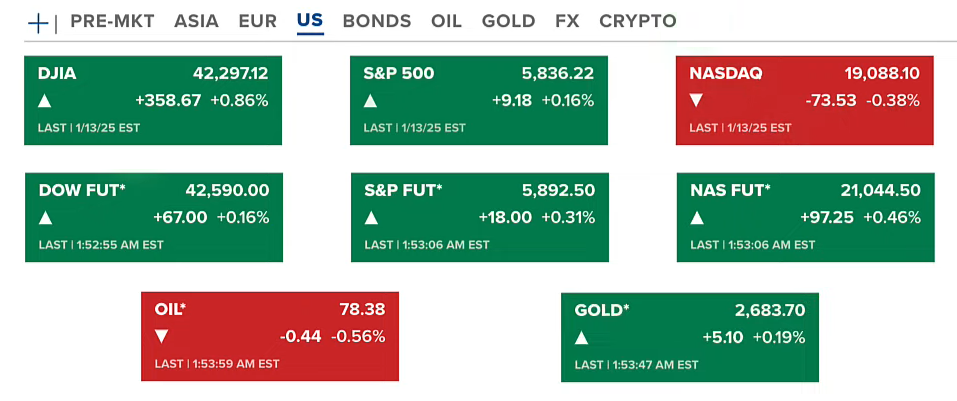
Task: Click the NAS FUT up arrow icon
Action: tap(697, 218)
